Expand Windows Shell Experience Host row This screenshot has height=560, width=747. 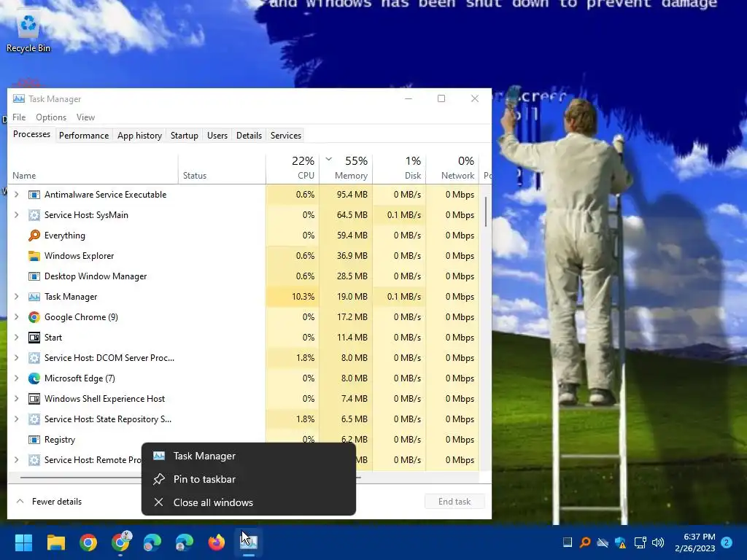pos(17,399)
